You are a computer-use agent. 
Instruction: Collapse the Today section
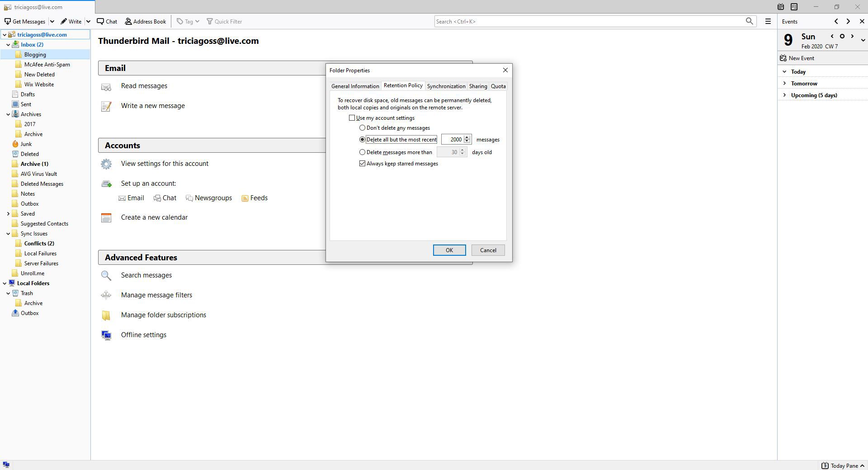(784, 71)
